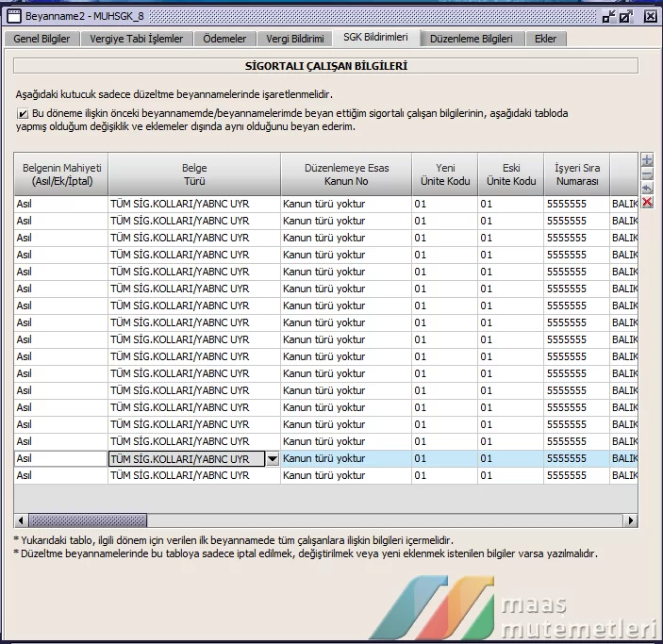Remove a row using the minus icon
Image resolution: width=663 pixels, height=644 pixels.
pos(647,174)
